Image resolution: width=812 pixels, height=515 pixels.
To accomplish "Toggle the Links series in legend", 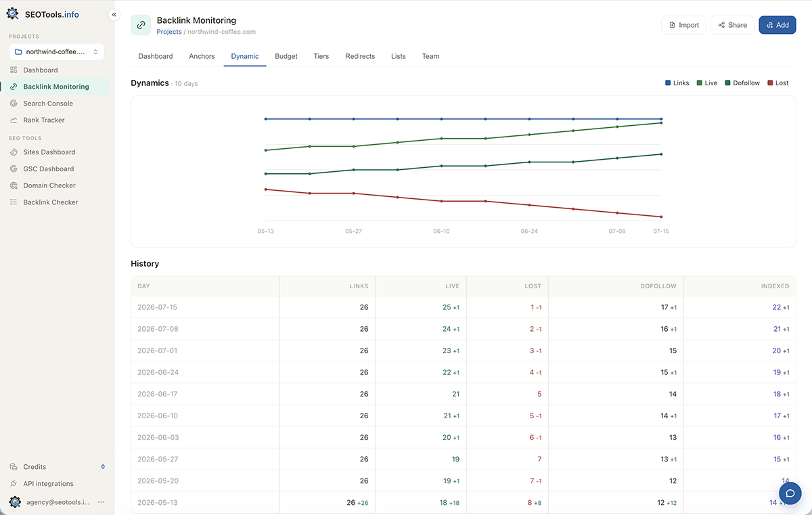I will tap(677, 83).
